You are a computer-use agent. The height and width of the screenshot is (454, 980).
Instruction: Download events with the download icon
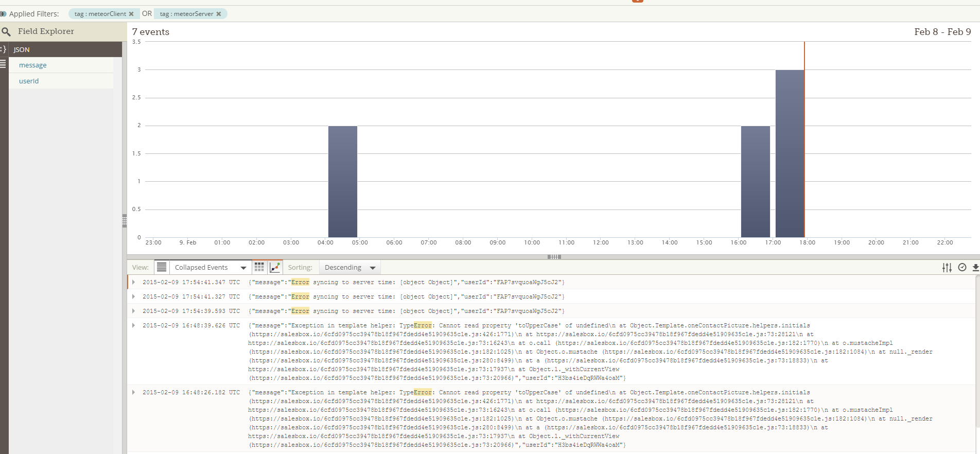click(x=975, y=267)
